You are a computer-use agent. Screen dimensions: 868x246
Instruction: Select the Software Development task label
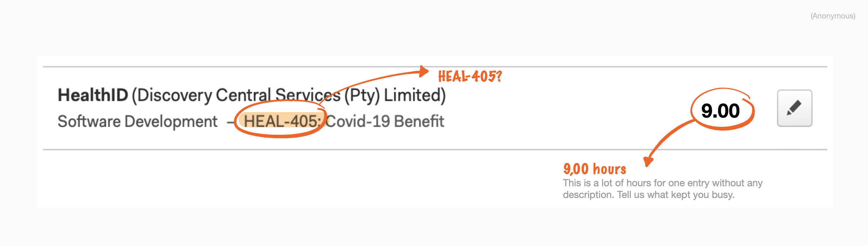pyautogui.click(x=138, y=121)
